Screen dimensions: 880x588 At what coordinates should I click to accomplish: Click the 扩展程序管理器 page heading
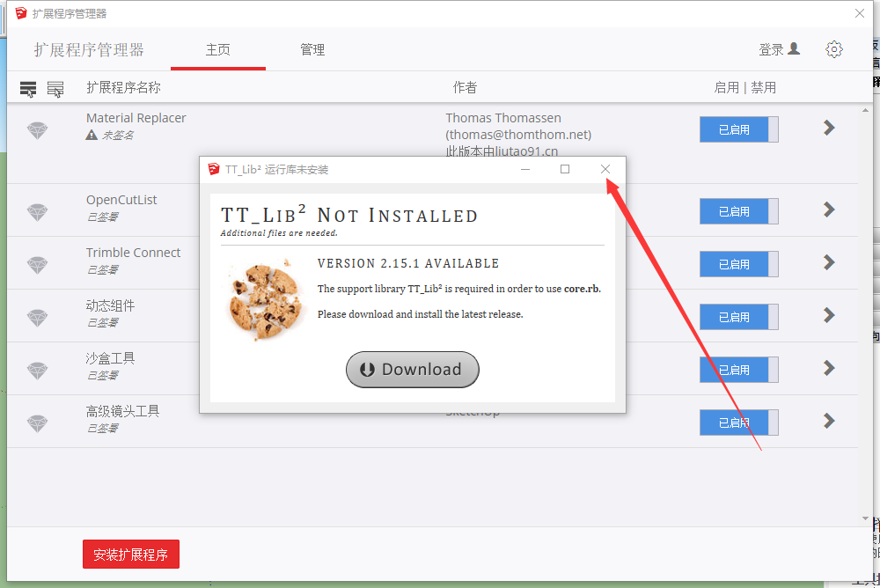coord(89,50)
